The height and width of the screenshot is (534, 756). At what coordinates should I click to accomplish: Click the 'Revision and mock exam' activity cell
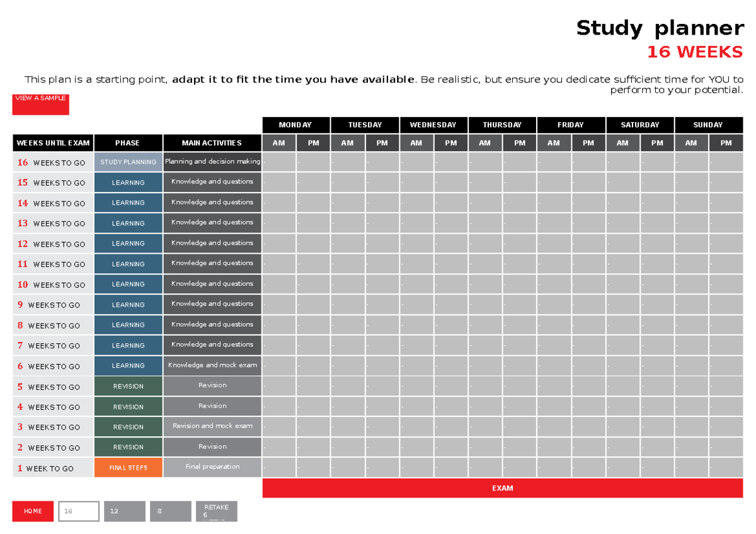pyautogui.click(x=212, y=426)
